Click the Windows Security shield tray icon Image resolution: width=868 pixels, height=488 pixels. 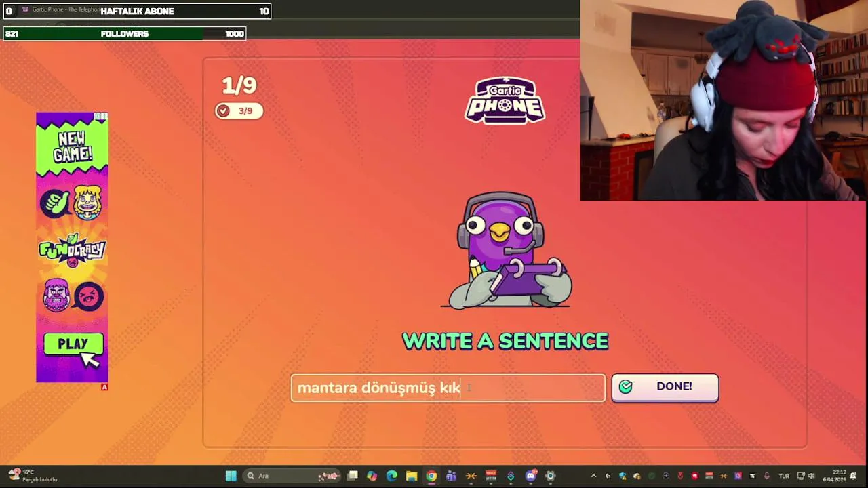[623, 476]
